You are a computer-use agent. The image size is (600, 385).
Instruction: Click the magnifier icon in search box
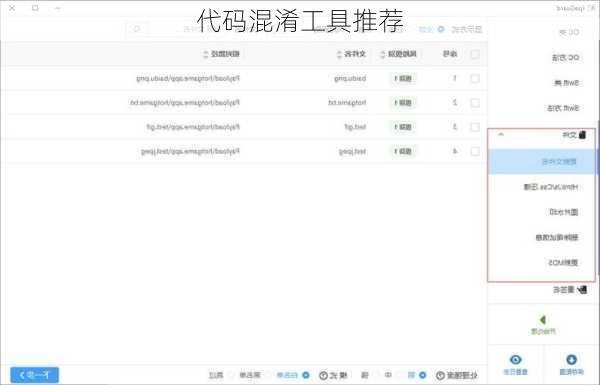coord(137,29)
